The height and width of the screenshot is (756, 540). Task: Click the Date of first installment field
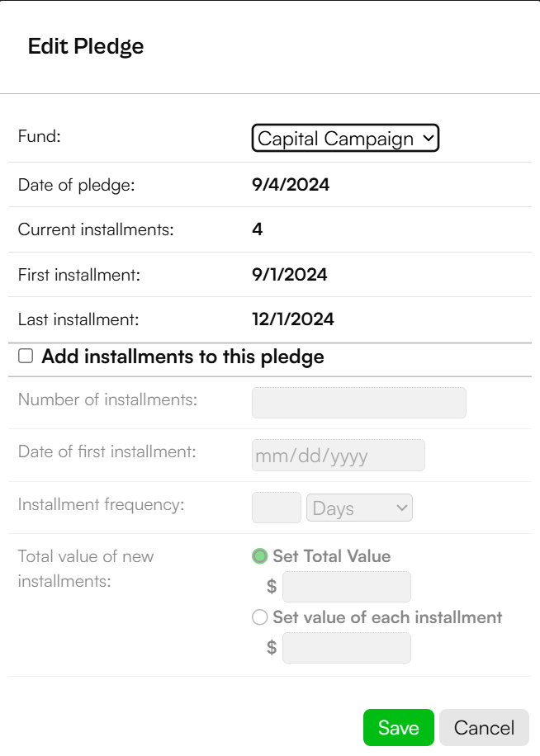338,455
